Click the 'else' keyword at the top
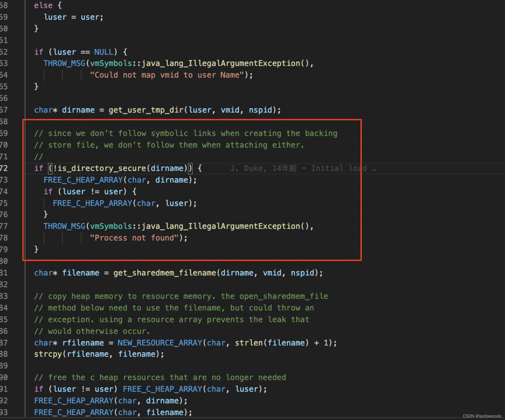 point(43,6)
